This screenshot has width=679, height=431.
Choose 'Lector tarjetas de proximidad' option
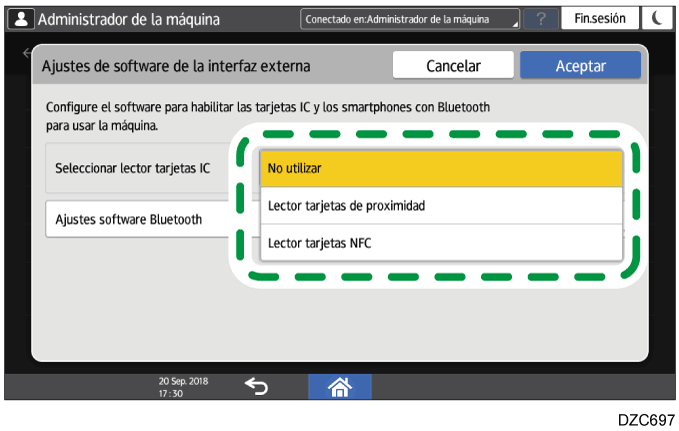click(x=441, y=206)
